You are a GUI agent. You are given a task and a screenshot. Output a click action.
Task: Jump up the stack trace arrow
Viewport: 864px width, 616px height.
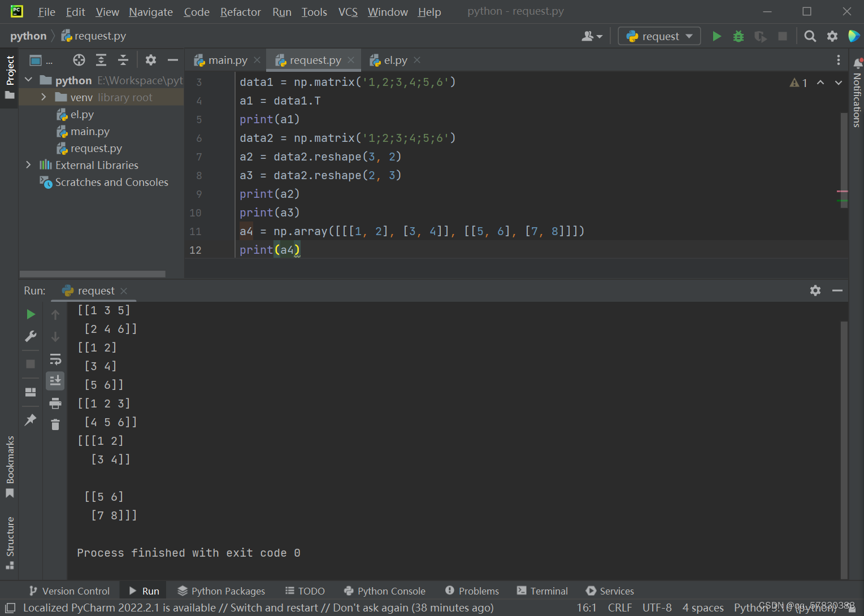55,315
